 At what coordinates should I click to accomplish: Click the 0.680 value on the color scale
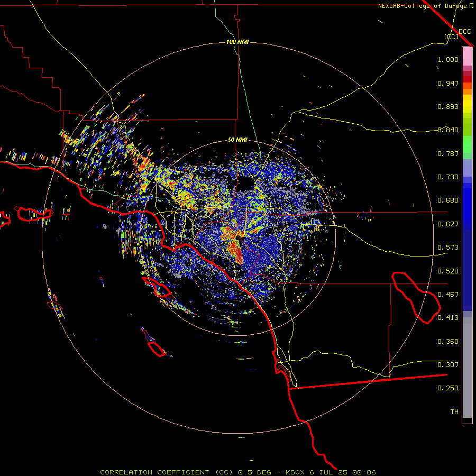point(448,200)
